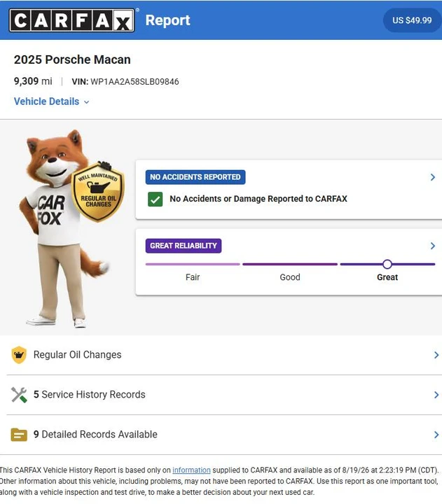442x504 pixels.
Task: Open 5 Service History Records row
Action: point(224,395)
